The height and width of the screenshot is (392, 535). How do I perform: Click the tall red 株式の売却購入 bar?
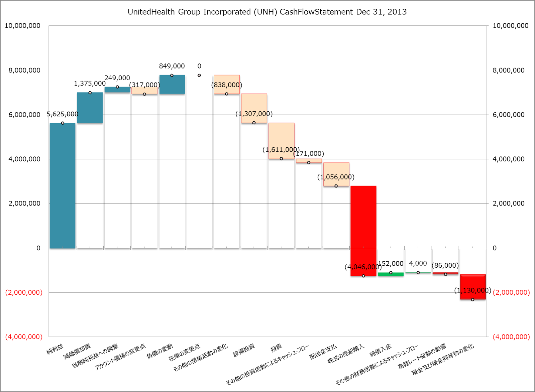click(363, 231)
